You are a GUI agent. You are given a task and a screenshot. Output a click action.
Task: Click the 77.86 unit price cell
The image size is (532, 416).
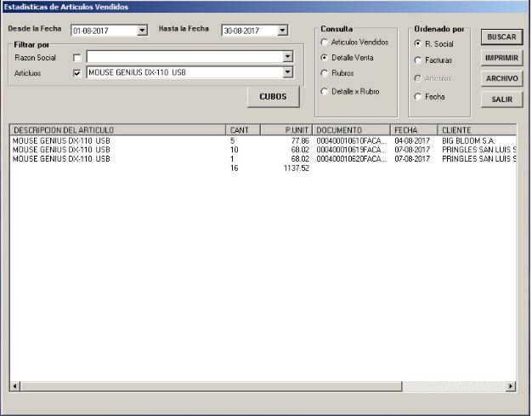point(300,140)
